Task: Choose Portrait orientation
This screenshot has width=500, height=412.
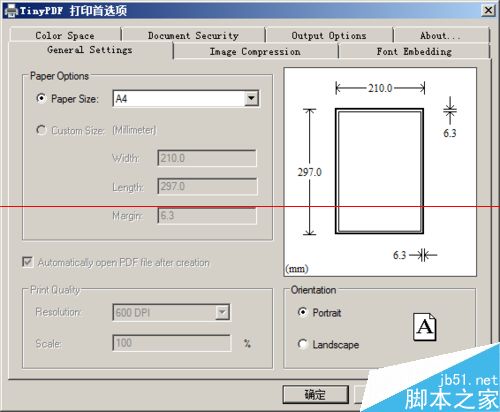Action: [x=302, y=312]
